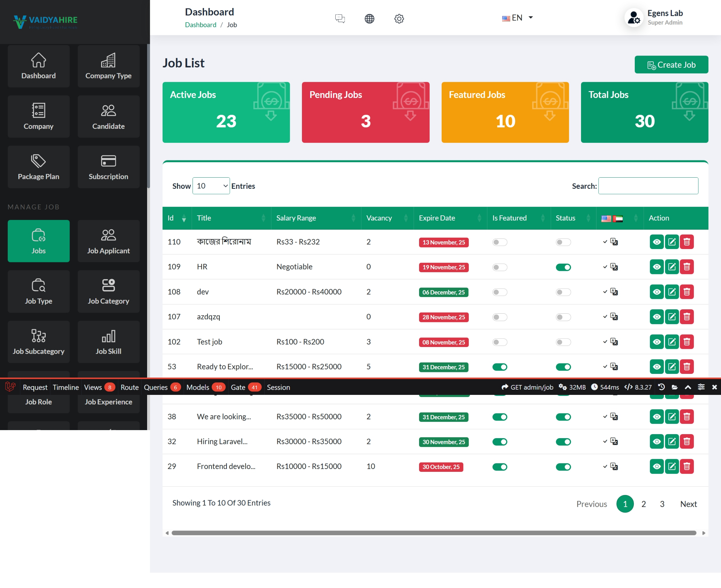Click the Create Job button
Image resolution: width=721 pixels, height=588 pixels.
pyautogui.click(x=671, y=65)
